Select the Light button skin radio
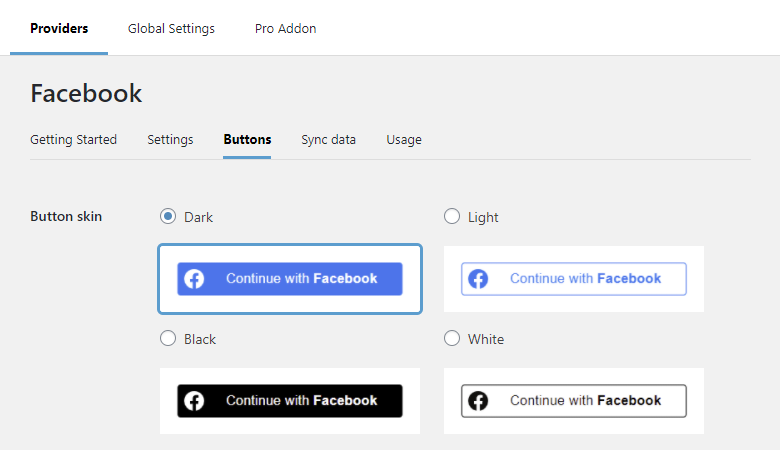 click(x=452, y=216)
